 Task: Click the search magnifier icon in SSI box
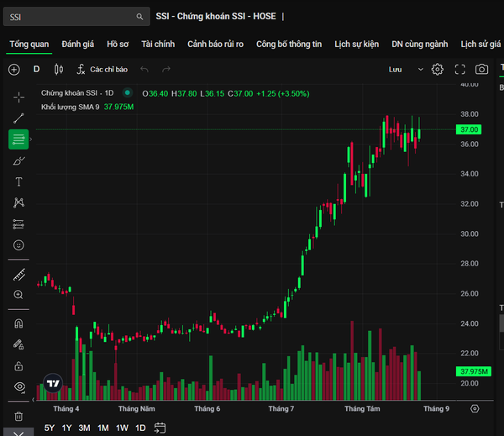(x=139, y=17)
